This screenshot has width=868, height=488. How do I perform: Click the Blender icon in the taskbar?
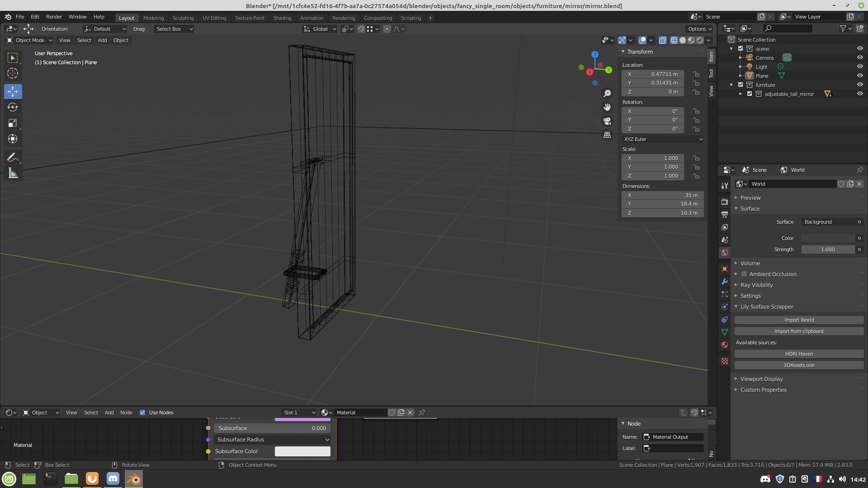(x=134, y=479)
